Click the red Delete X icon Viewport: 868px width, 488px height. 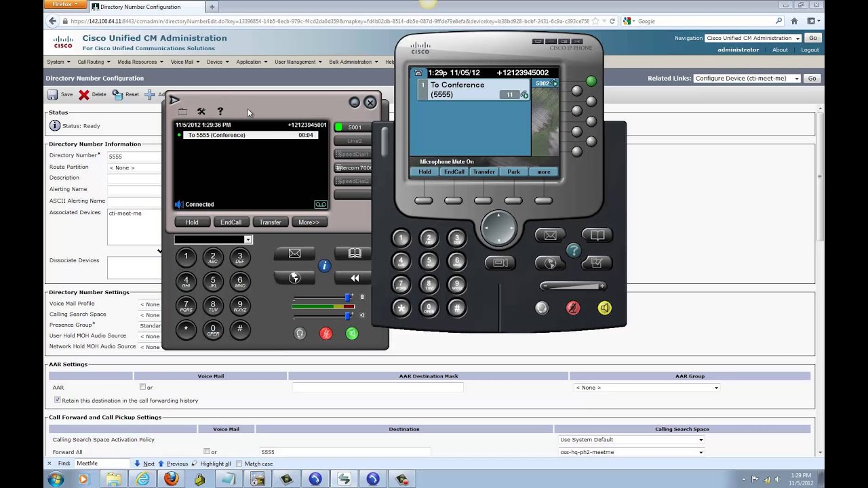click(83, 95)
